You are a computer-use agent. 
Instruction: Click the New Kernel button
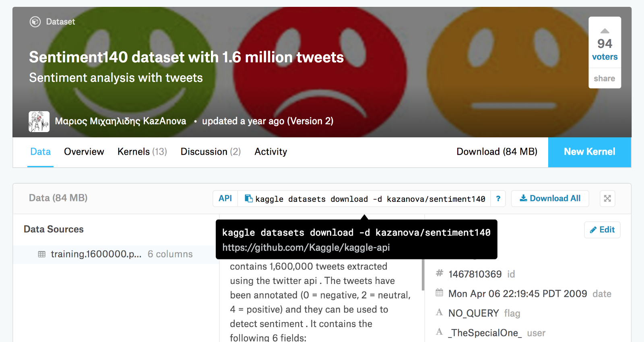[589, 152]
